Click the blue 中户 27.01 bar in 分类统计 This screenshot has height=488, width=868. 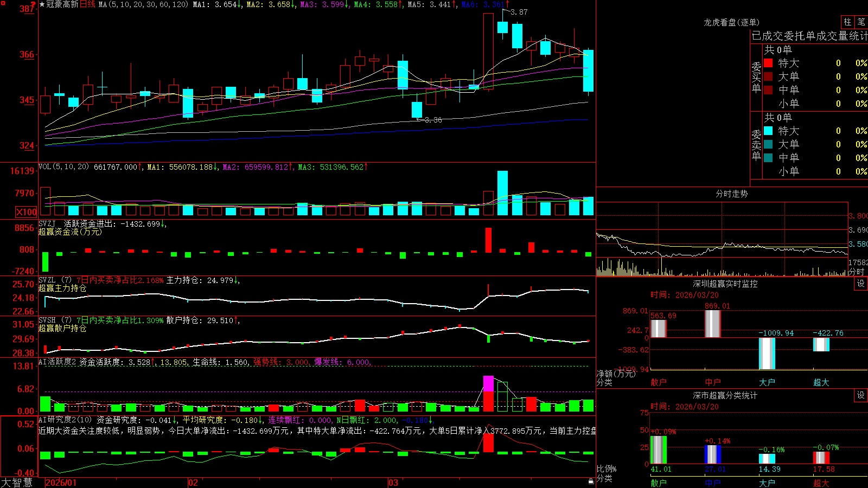pyautogui.click(x=713, y=454)
